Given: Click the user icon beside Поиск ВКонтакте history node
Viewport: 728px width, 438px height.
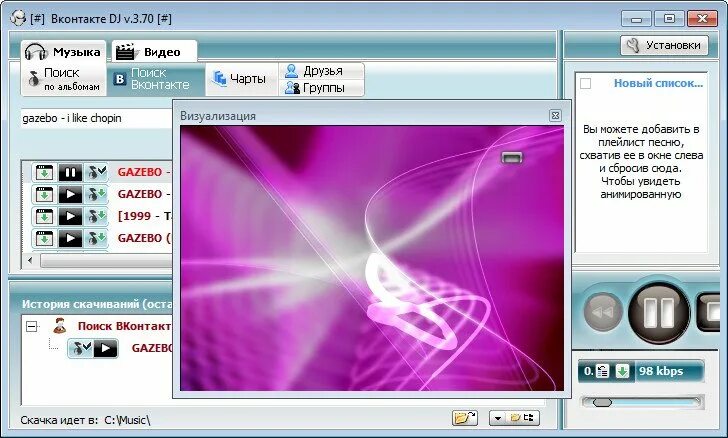Looking at the screenshot, I should [x=59, y=326].
